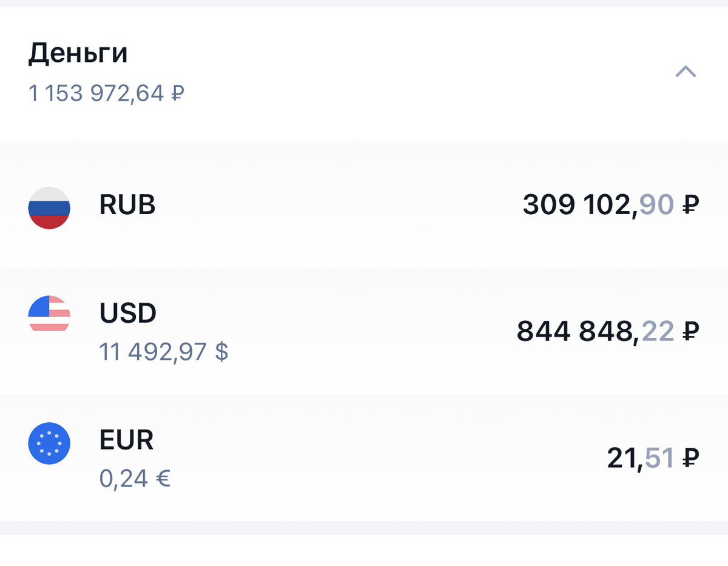Tap the 0,24 € euro amount
Screen dimensions: 728x566
point(135,479)
